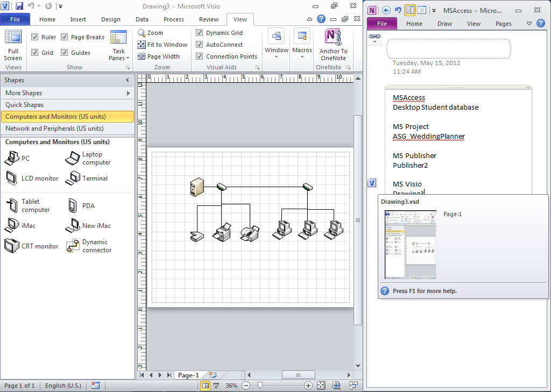Open the Process tab
Screen dimensions: 551x392
click(x=174, y=19)
